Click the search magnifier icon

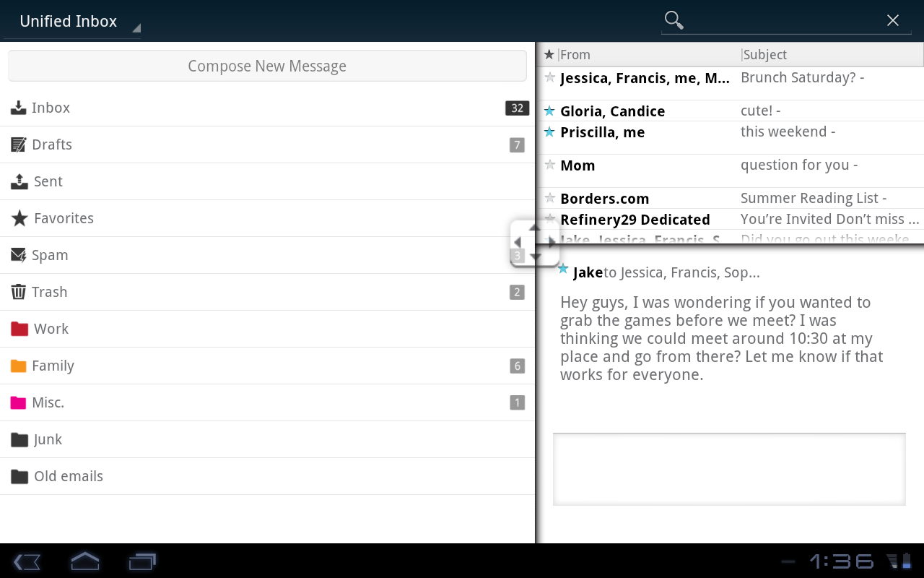click(x=674, y=20)
